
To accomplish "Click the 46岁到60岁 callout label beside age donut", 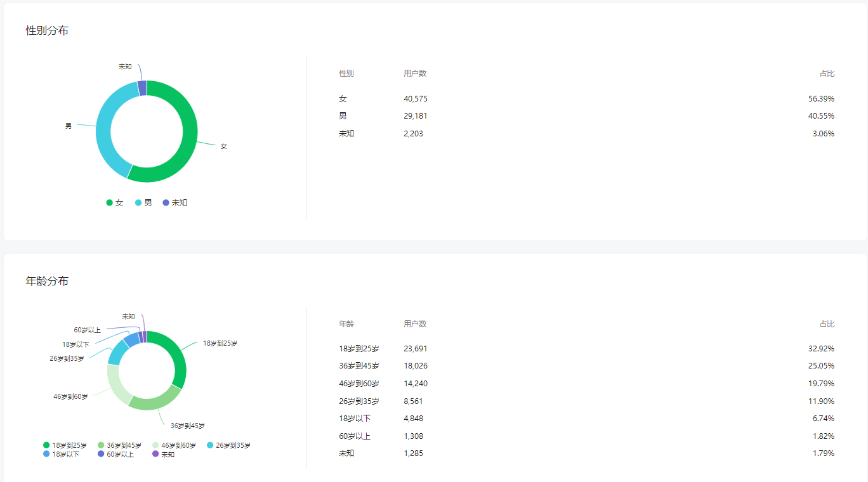I will pos(70,396).
